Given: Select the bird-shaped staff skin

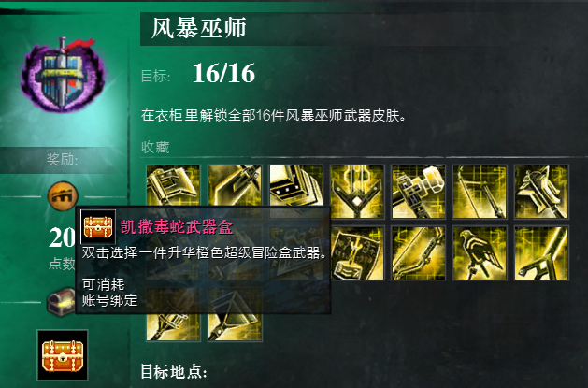Looking at the screenshot, I should click(480, 253).
